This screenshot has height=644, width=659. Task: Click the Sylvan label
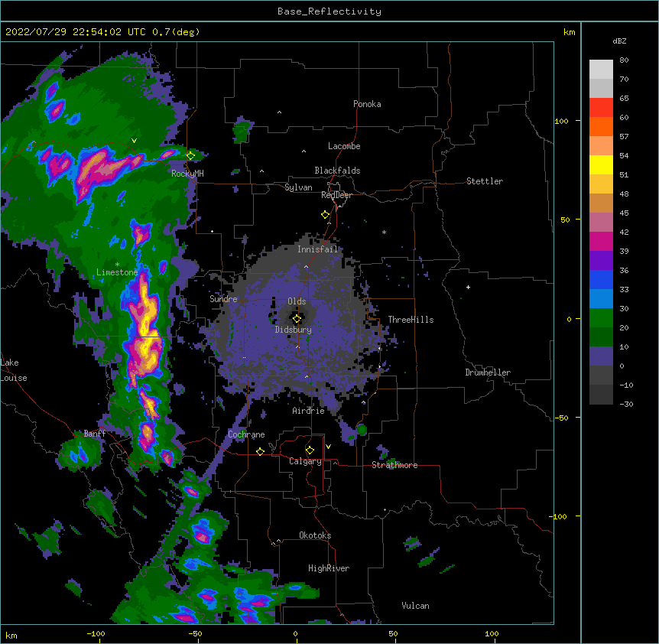[x=298, y=187]
